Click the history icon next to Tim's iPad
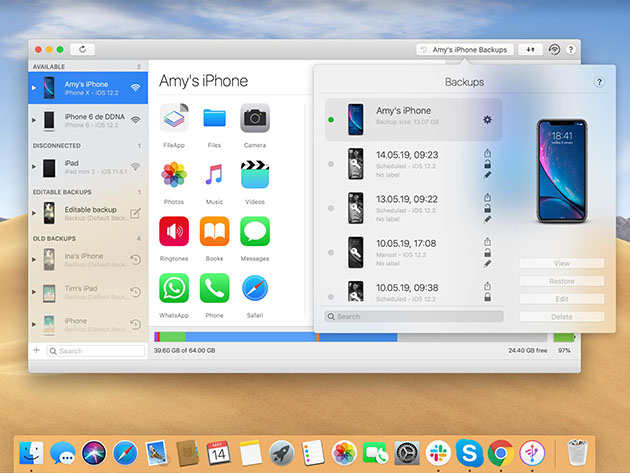630x473 pixels. coord(135,292)
